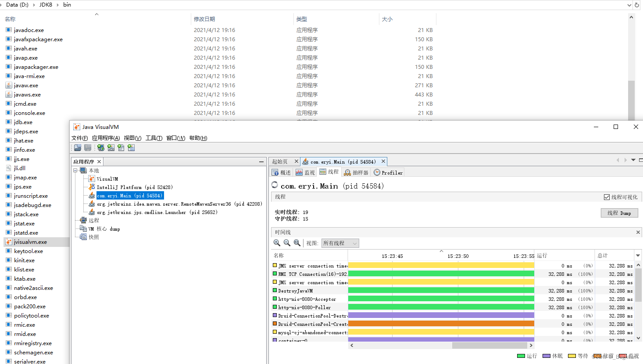Open Explorer address history dropdown
The height and width of the screenshot is (364, 643).
click(x=629, y=5)
